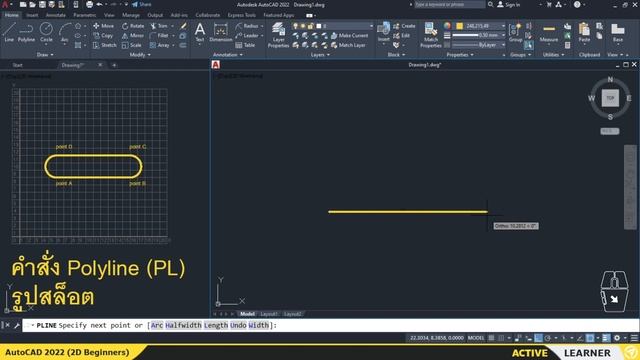Click the Trim tool
This screenshot has width=640, height=360.
pyautogui.click(x=159, y=26)
